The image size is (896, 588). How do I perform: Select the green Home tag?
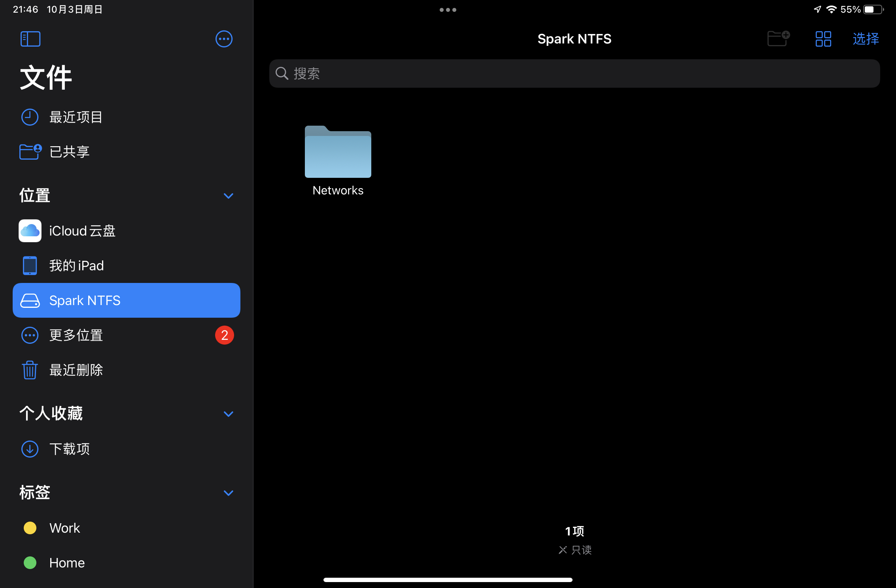66,563
